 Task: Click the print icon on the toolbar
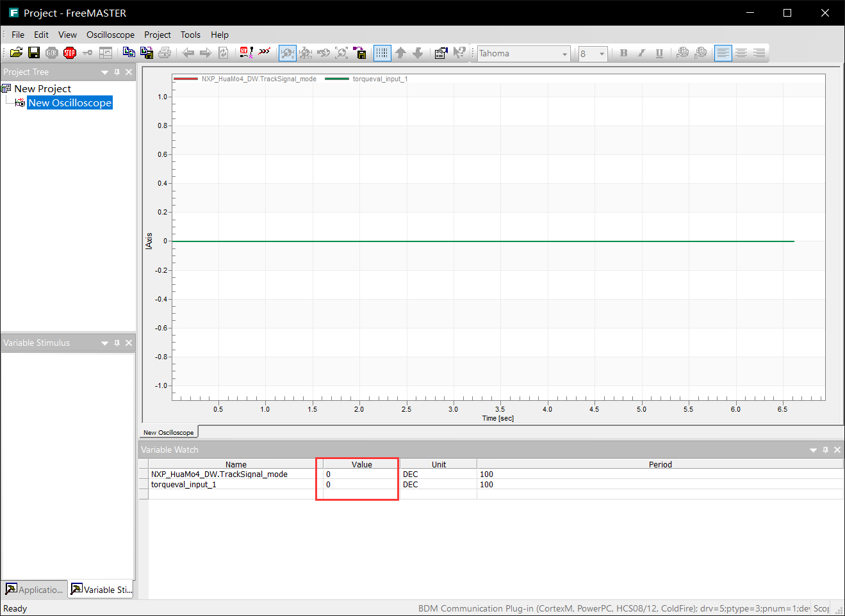point(165,53)
